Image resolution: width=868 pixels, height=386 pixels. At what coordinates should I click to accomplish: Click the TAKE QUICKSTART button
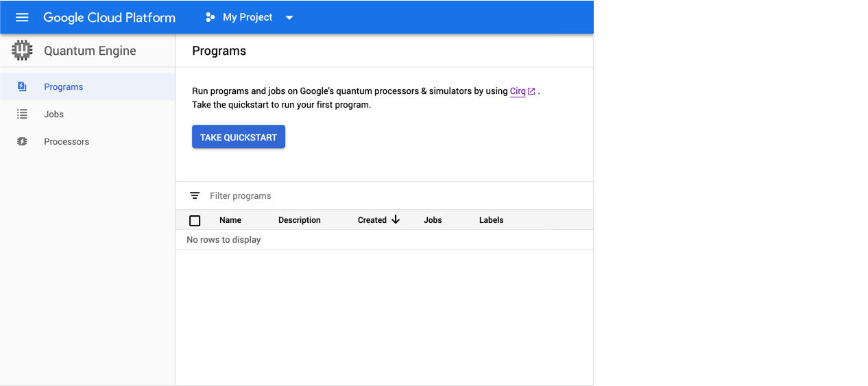tap(239, 136)
